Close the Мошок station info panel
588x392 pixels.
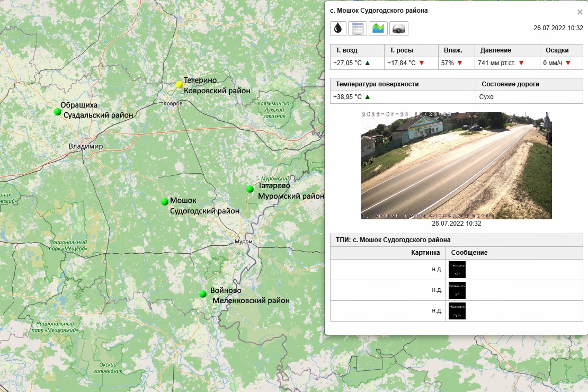point(580,12)
